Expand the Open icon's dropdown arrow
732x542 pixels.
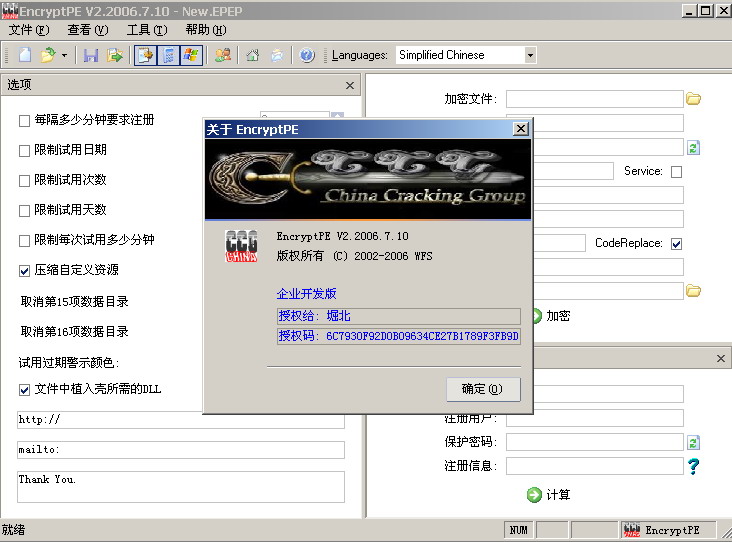click(x=64, y=55)
